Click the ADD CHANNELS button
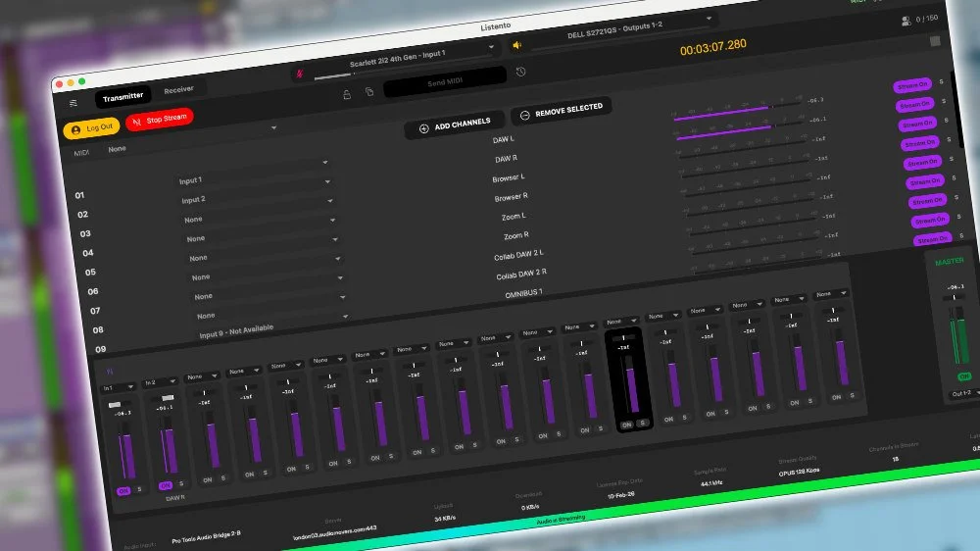The image size is (980, 551). [x=455, y=125]
